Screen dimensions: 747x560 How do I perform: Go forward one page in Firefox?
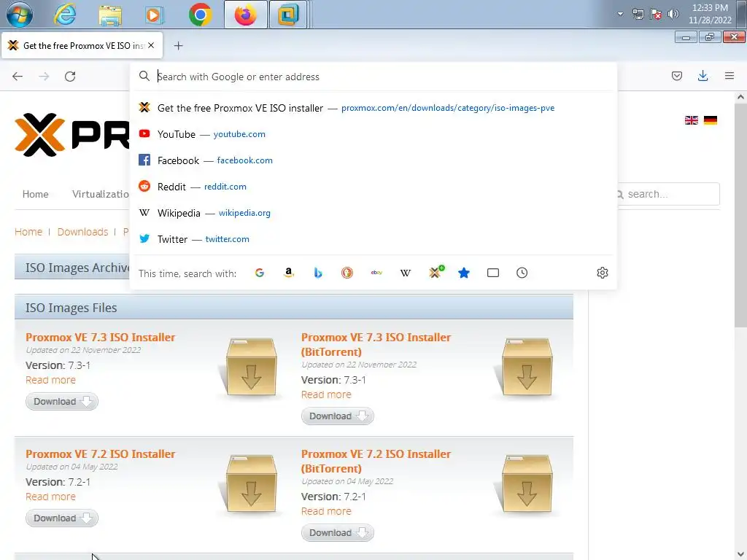pos(44,76)
